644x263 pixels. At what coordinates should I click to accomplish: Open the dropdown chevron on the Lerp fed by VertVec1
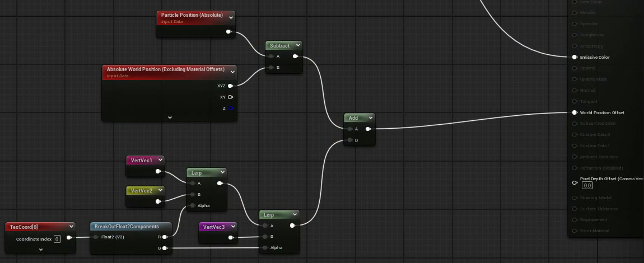click(x=222, y=172)
